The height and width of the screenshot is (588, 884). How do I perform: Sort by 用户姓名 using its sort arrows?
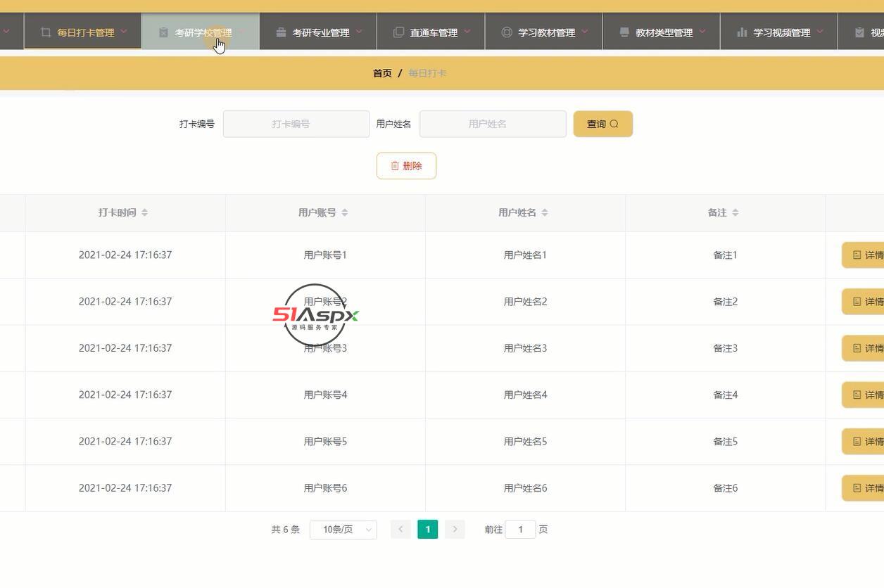coord(545,212)
